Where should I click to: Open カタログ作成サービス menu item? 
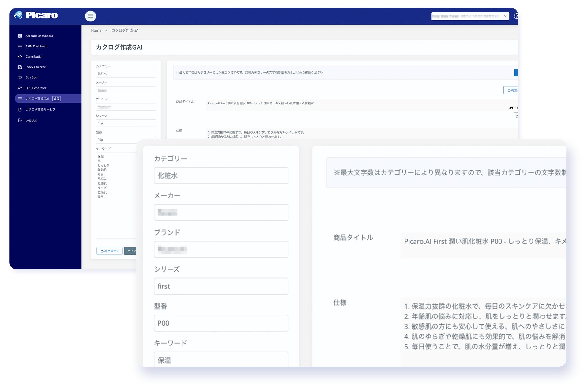tap(40, 110)
